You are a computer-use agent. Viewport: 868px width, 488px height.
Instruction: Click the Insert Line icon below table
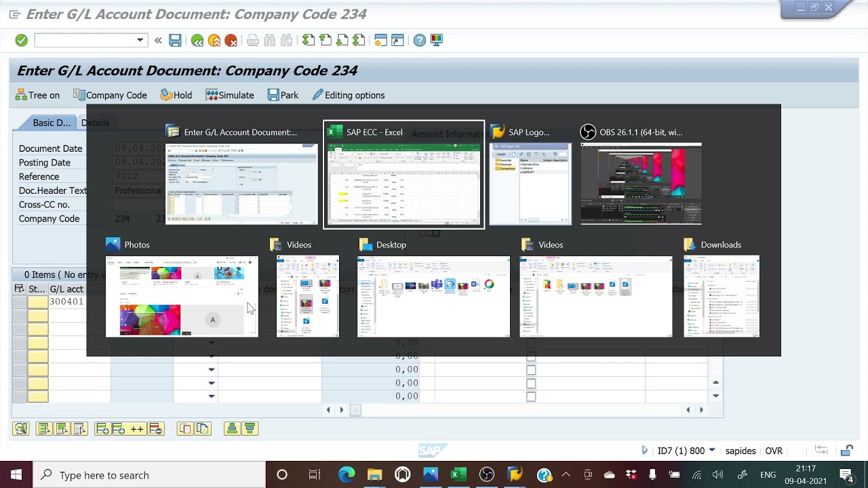(x=102, y=429)
